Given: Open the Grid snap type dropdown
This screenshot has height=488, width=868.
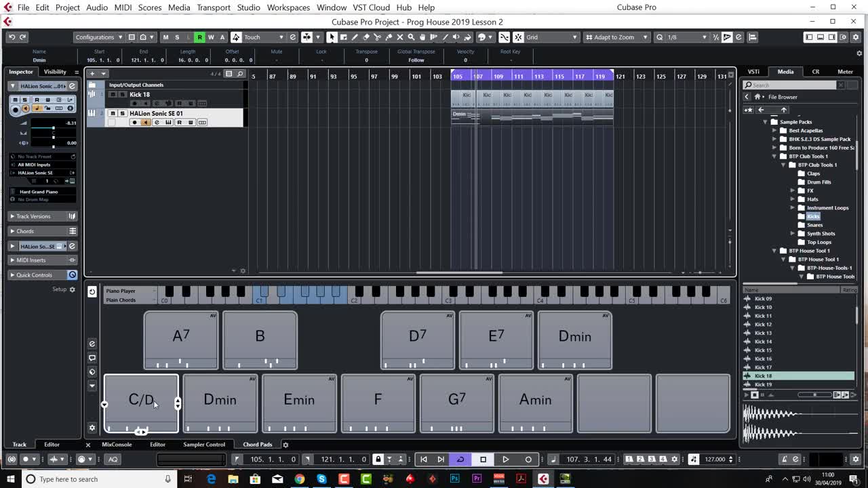Looking at the screenshot, I should [x=552, y=37].
